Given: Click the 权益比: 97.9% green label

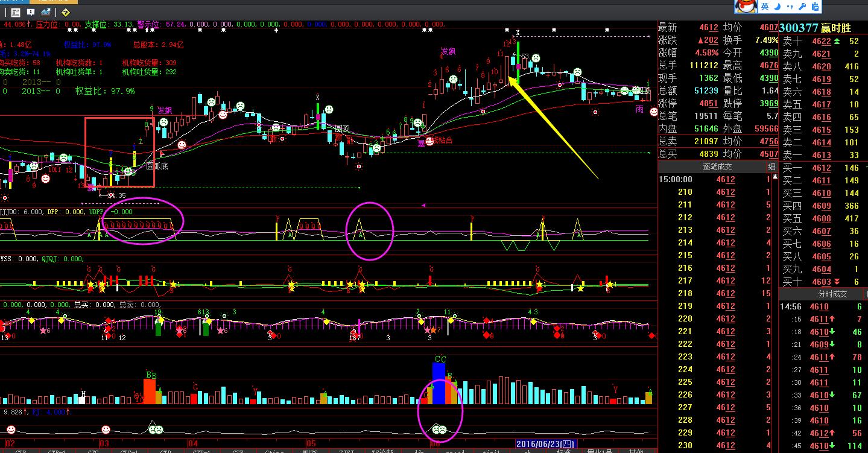Looking at the screenshot, I should pos(105,91).
